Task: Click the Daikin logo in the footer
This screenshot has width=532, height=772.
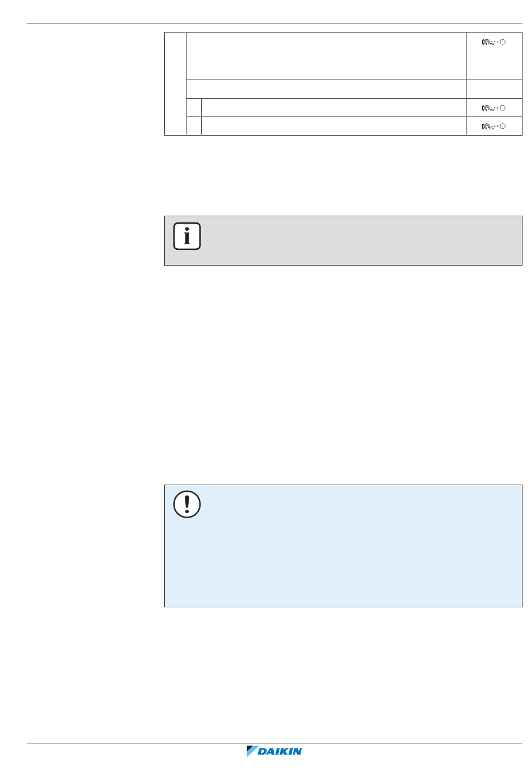Action: tap(274, 751)
